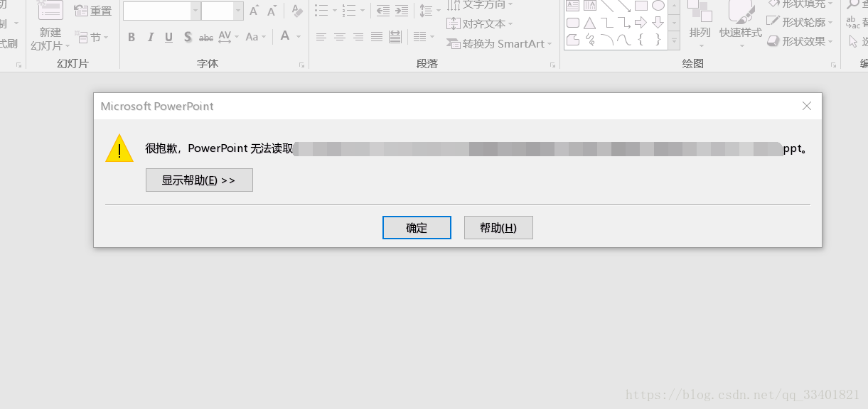Select the elbow arrow connector shape
868x409 pixels.
(624, 23)
